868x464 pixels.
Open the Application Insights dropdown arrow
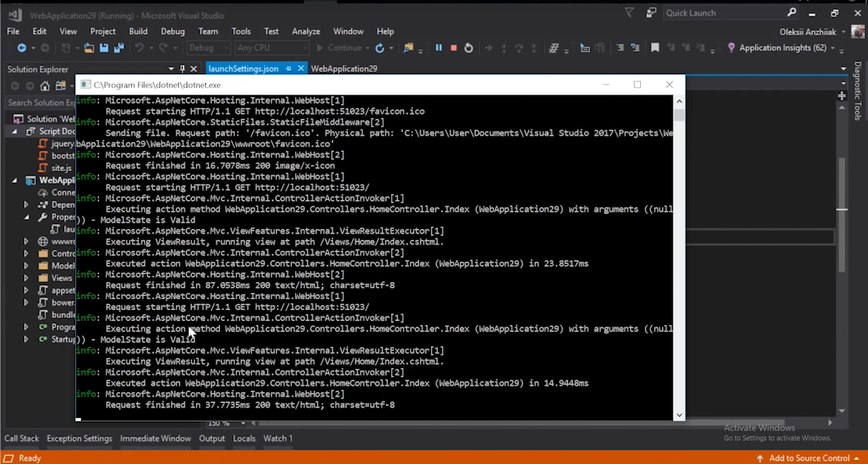click(x=832, y=48)
